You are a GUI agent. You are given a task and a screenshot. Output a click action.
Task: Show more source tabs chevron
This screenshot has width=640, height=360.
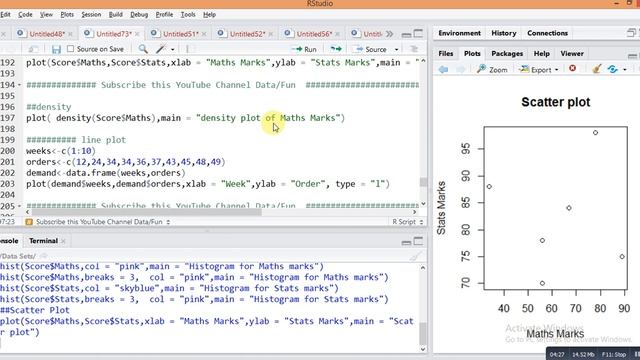[389, 34]
